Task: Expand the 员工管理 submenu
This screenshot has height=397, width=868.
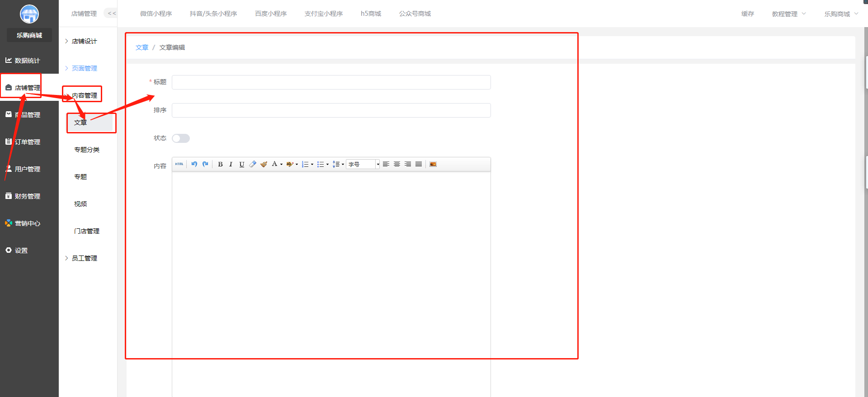Action: 81,258
